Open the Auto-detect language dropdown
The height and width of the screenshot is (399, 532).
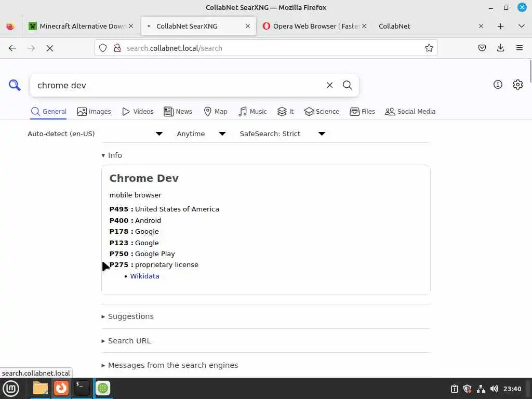tap(96, 134)
